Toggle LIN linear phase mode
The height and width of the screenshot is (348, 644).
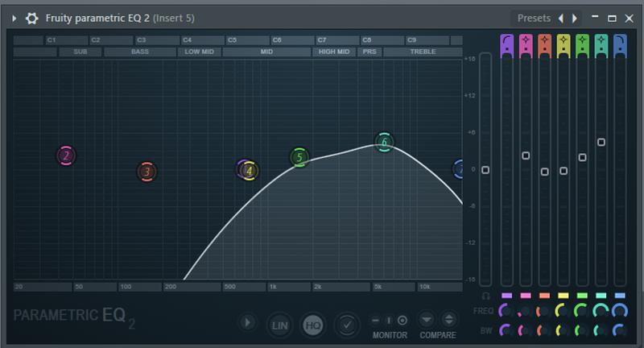point(279,325)
